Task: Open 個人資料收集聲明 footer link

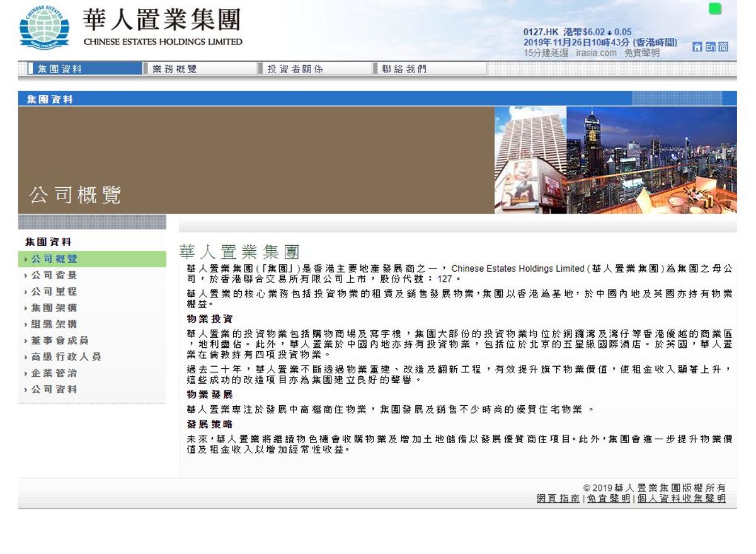Action: (x=682, y=499)
